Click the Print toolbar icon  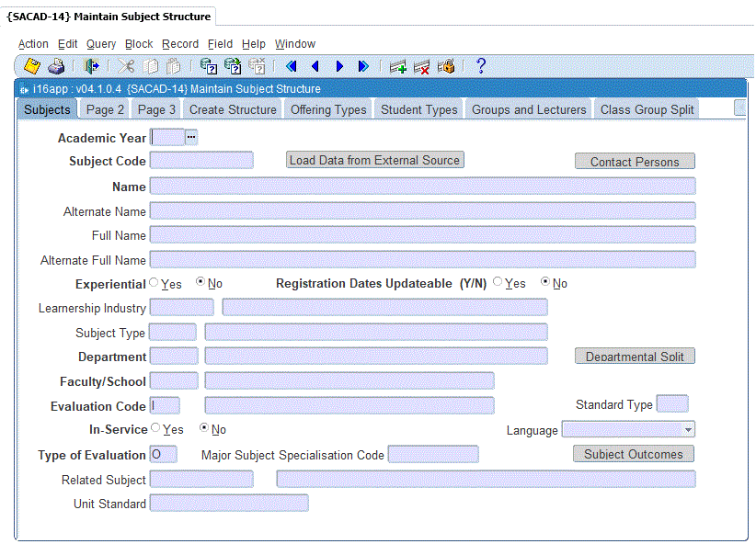[56, 66]
